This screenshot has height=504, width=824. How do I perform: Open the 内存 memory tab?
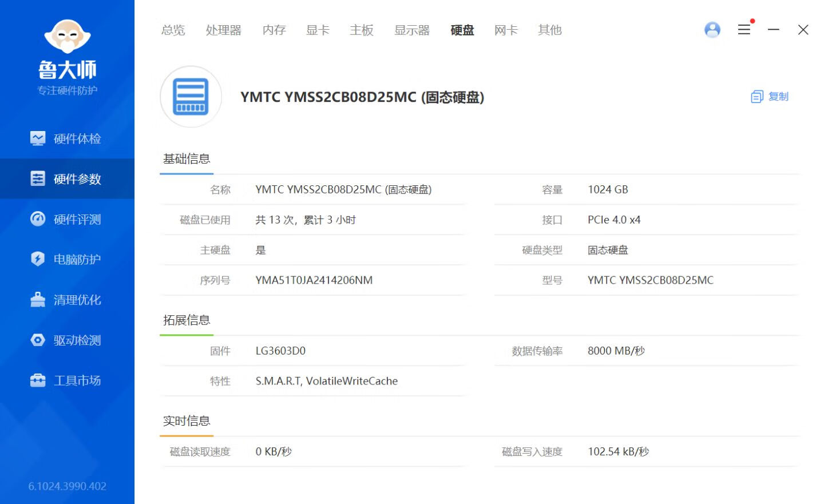click(274, 30)
